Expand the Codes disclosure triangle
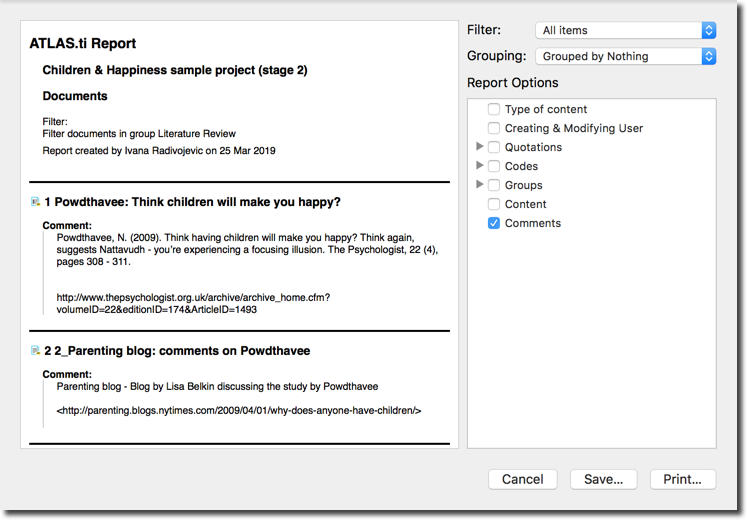This screenshot has height=520, width=747. pyautogui.click(x=480, y=165)
